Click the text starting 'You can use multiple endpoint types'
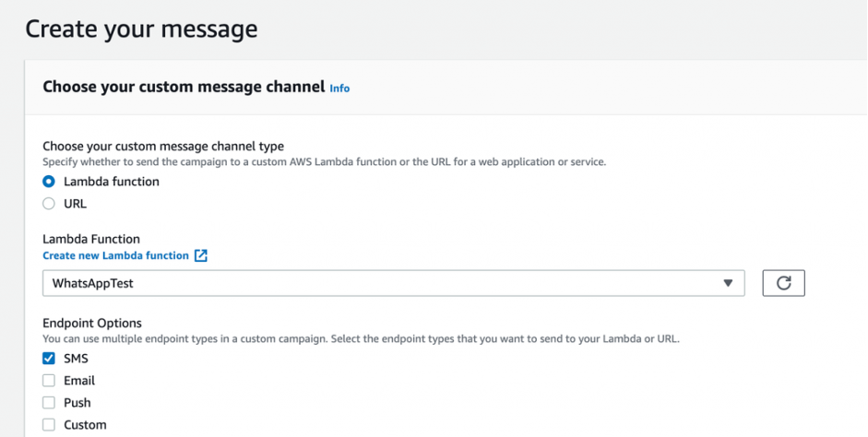Viewport: 868px width, 437px height. click(x=361, y=338)
